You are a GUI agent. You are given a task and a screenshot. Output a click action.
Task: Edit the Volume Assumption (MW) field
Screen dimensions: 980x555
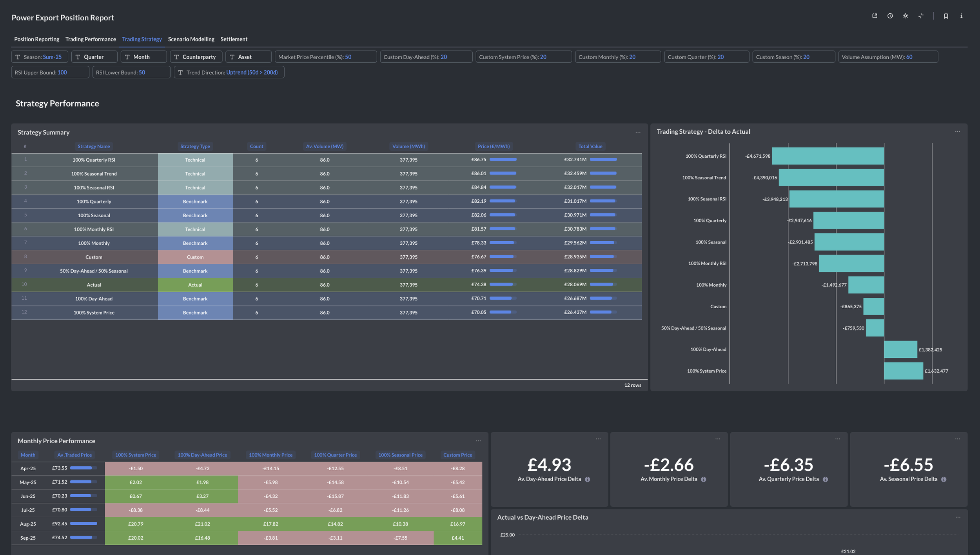point(888,57)
